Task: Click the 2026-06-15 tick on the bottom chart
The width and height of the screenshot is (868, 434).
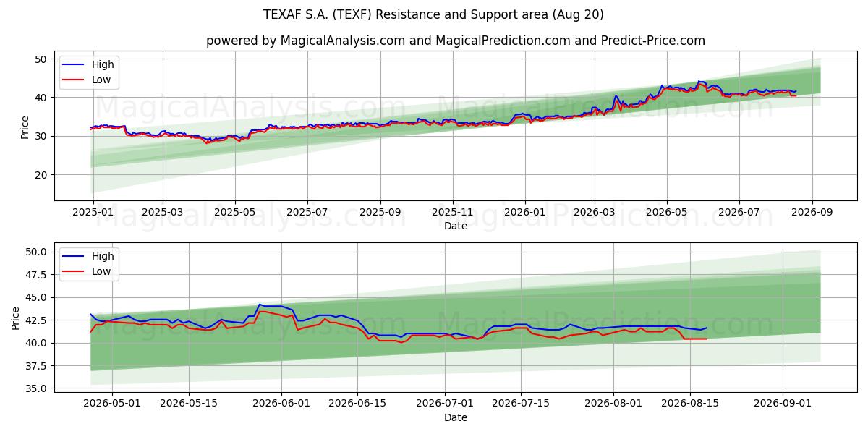Action: click(357, 404)
